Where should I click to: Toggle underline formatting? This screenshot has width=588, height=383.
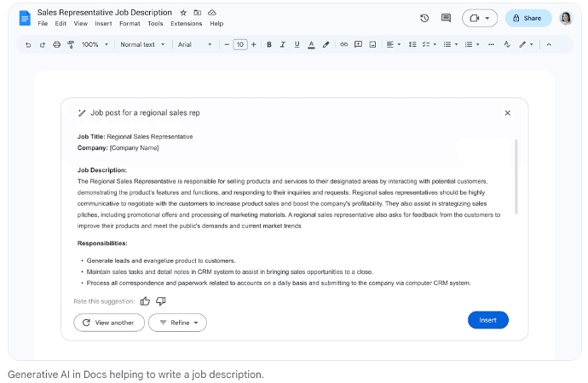coord(297,44)
